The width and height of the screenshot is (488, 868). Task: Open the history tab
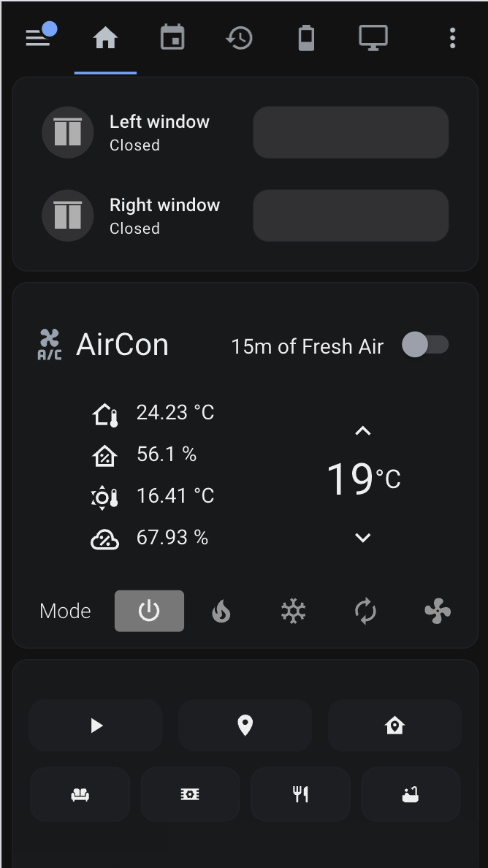point(239,38)
